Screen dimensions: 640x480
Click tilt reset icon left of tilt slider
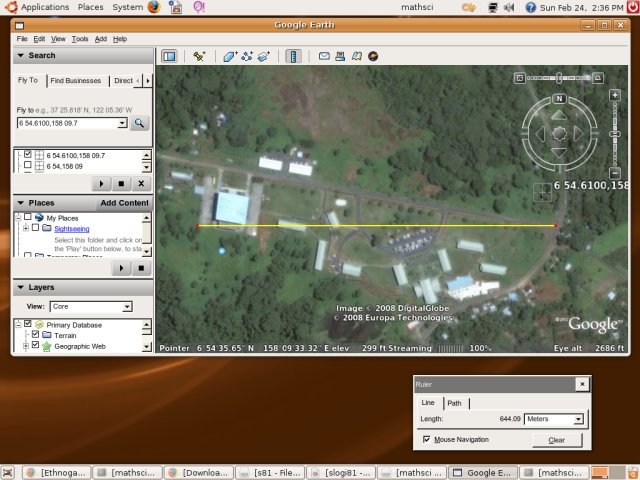click(x=519, y=78)
